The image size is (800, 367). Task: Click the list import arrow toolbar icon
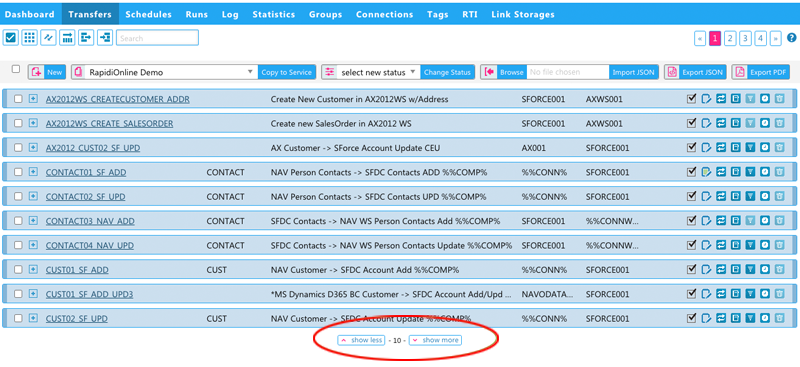tap(105, 37)
